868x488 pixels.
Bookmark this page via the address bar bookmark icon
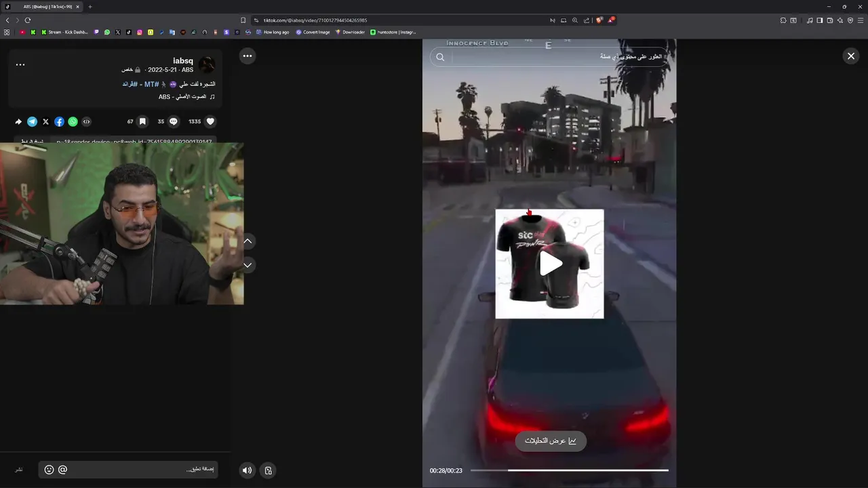click(243, 20)
